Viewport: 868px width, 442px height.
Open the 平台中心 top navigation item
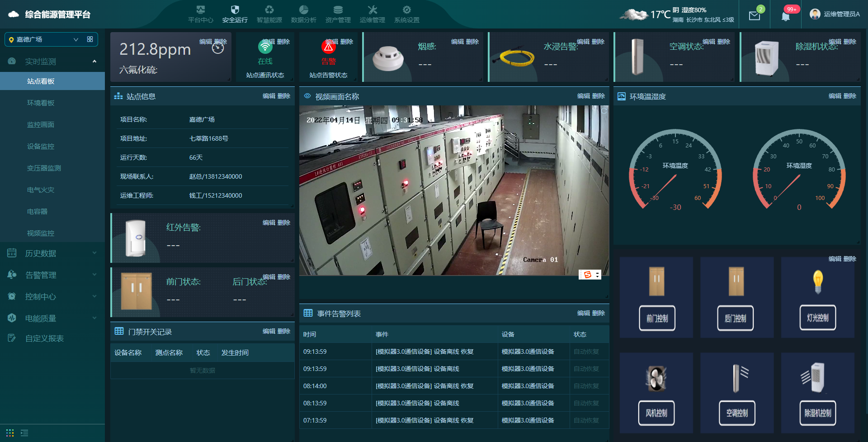coord(200,14)
